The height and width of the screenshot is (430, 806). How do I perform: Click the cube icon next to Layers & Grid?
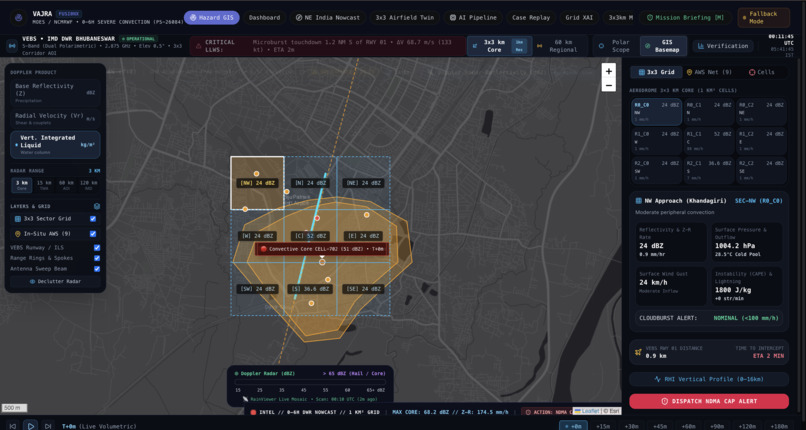[97, 206]
